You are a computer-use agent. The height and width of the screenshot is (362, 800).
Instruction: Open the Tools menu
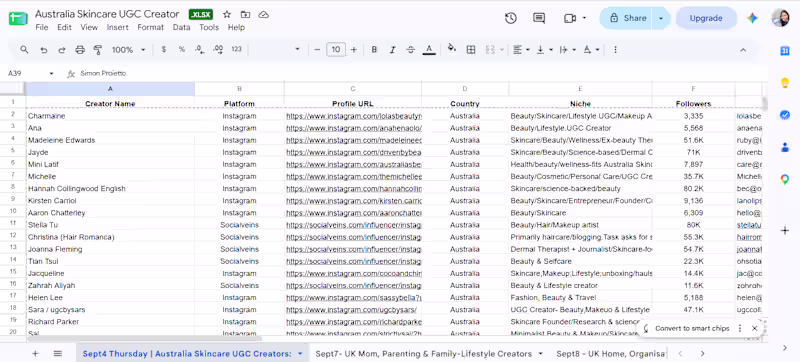(x=209, y=28)
